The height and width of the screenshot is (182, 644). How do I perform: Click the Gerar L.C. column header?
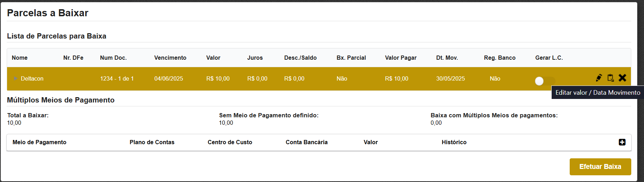pos(549,58)
